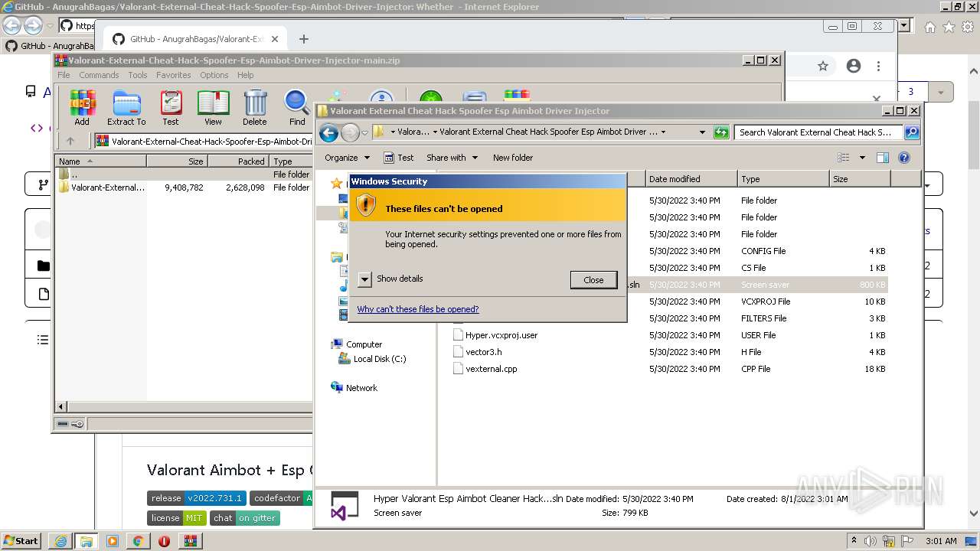Open address bar previous locations dropdown
Viewport: 980px width, 551px height.
tap(702, 132)
